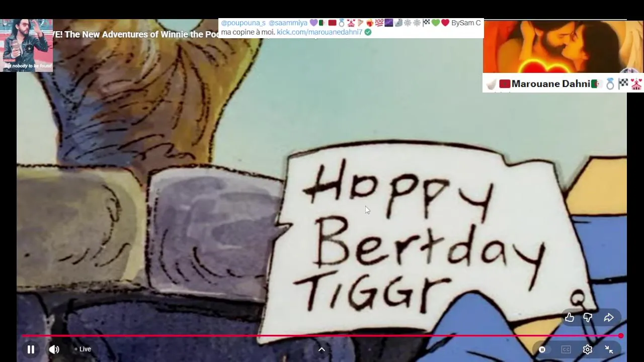
Task: Click the Live indicator badge
Action: coord(83,349)
